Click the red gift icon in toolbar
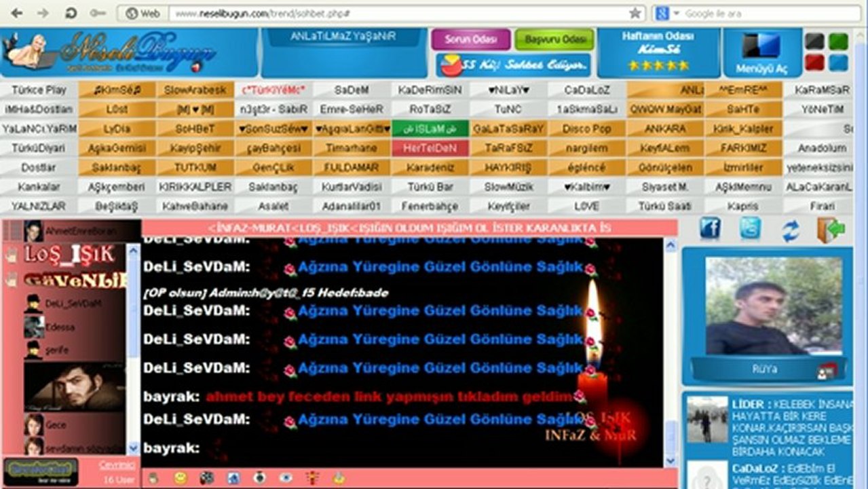Screen dimensions: 868x489 point(312,478)
